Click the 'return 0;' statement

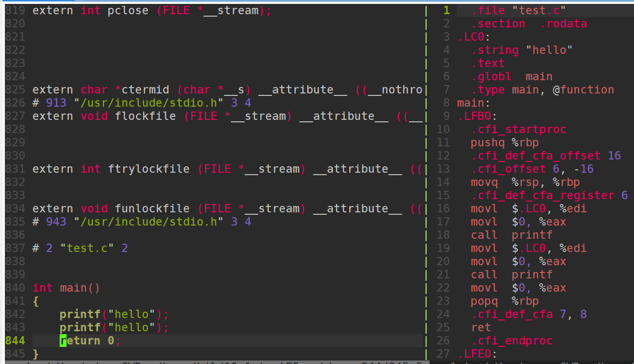coord(90,341)
